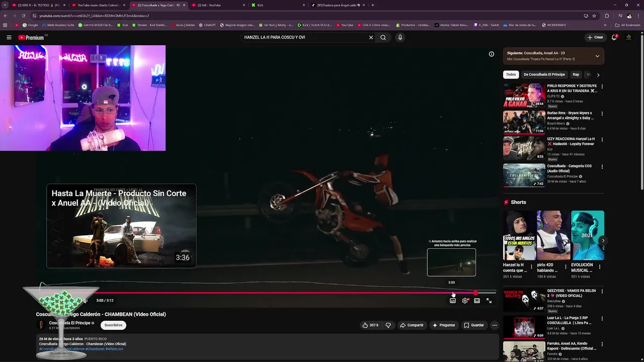Open the YouTube hamburger guide menu
This screenshot has width=644, height=362.
[9, 37]
